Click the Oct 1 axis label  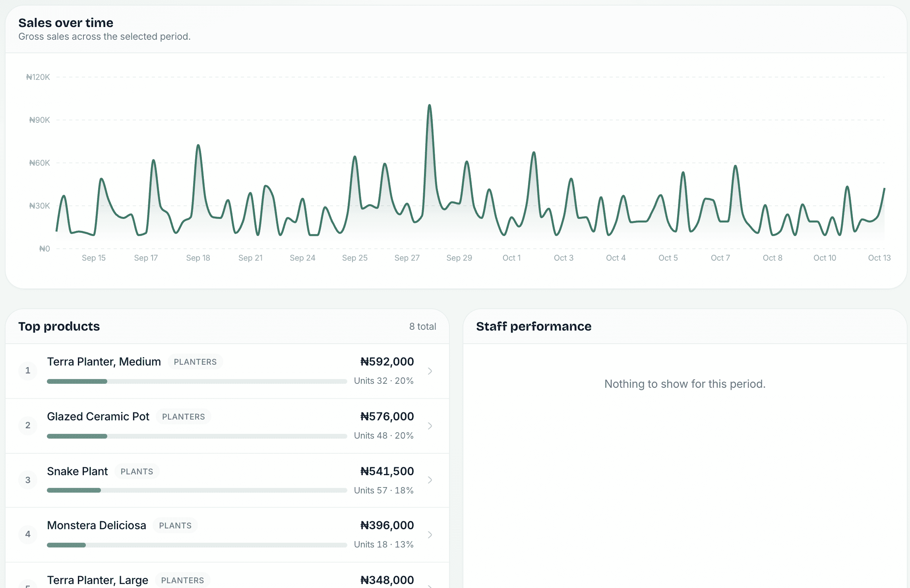(x=511, y=258)
